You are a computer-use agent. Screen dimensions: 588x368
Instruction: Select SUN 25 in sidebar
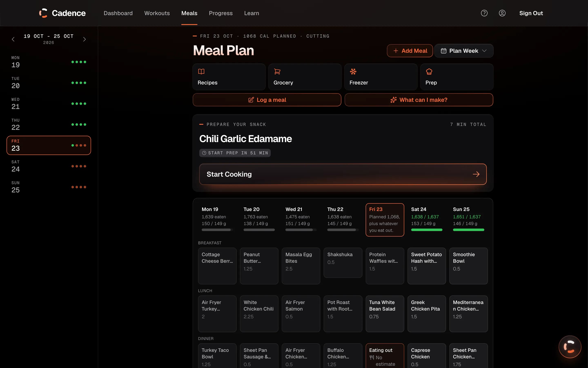click(49, 187)
